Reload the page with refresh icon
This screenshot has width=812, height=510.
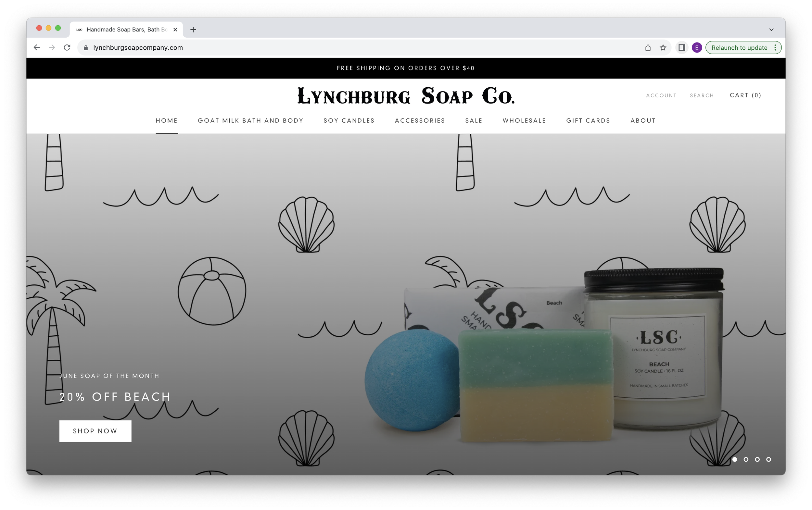point(67,47)
